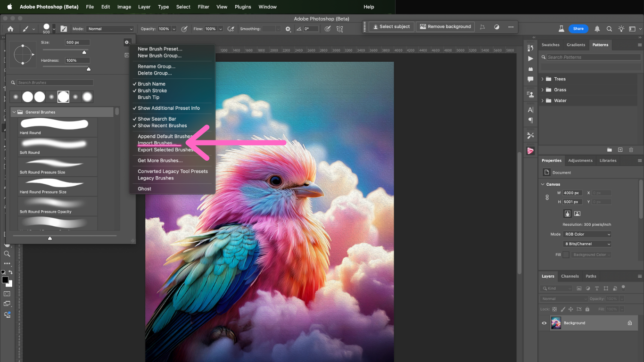This screenshot has height=362, width=644.
Task: Toggle Show Recent Brushes option
Action: (162, 125)
